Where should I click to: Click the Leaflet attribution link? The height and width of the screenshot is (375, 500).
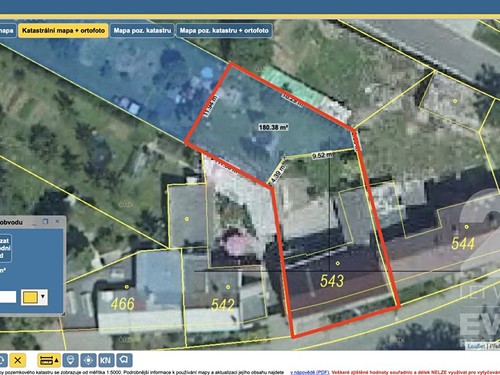(x=476, y=346)
